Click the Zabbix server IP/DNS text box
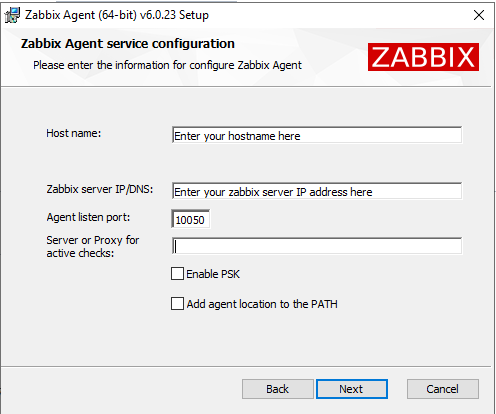 click(317, 191)
